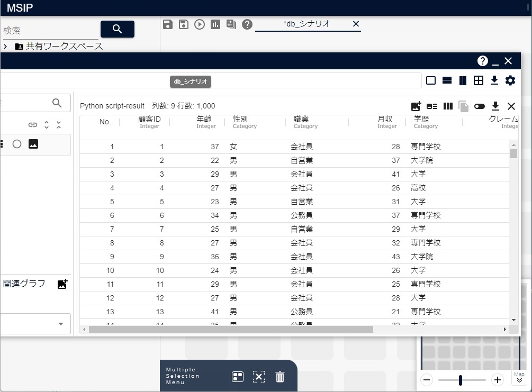Click the age value 36 in row 9
The width and height of the screenshot is (532, 392).
(215, 257)
